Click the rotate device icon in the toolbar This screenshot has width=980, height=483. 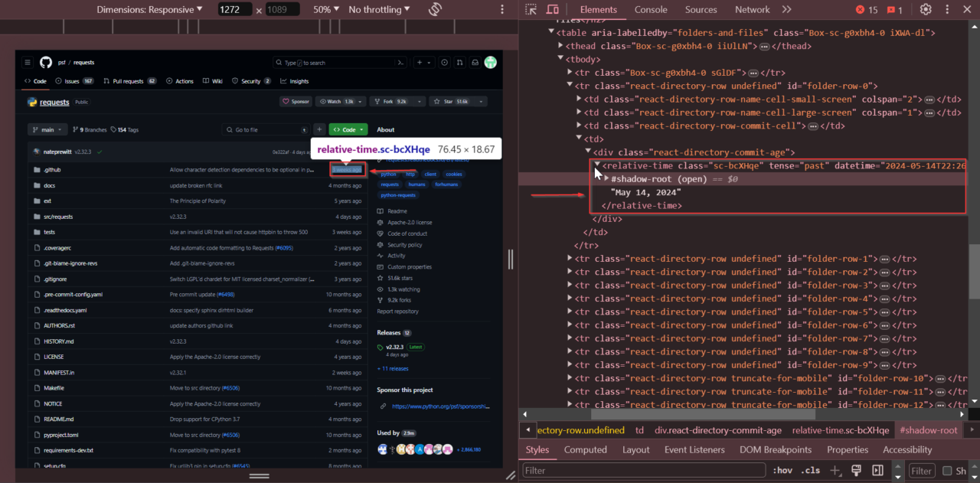click(x=435, y=9)
